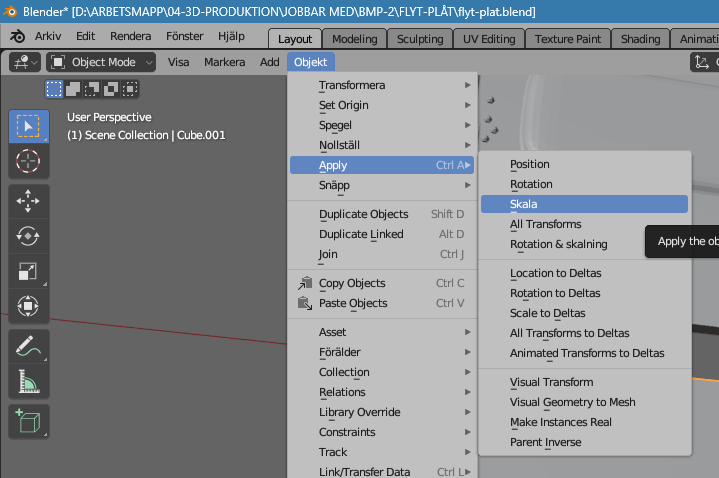Select the Add Cube tool

coord(28,421)
